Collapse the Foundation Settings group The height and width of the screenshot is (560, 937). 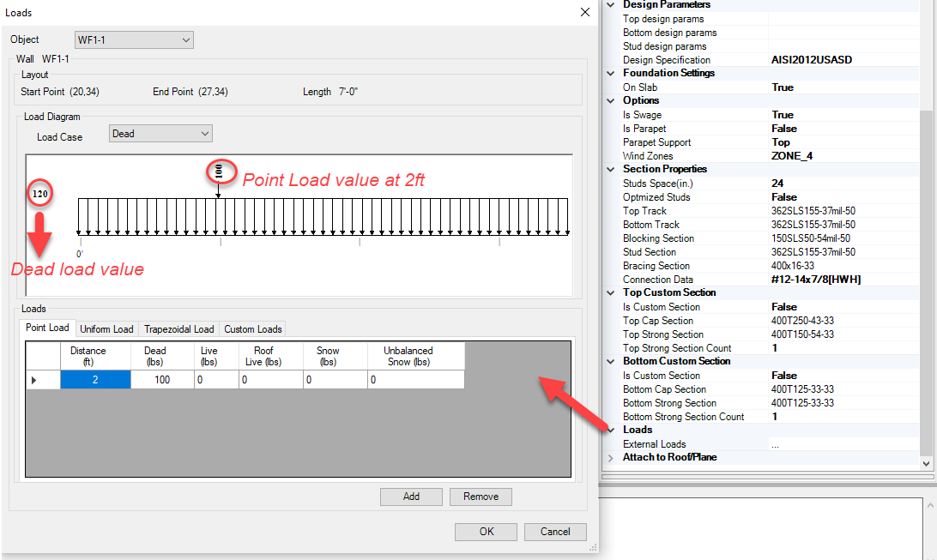tap(611, 74)
